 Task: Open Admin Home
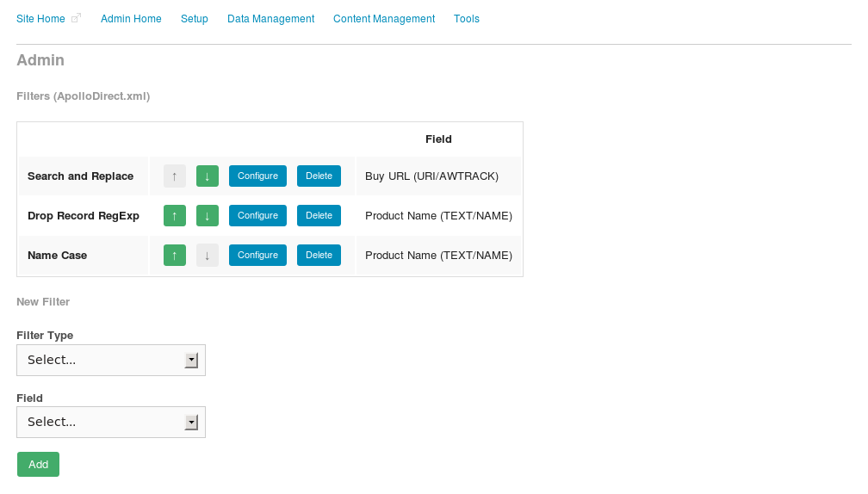[131, 19]
